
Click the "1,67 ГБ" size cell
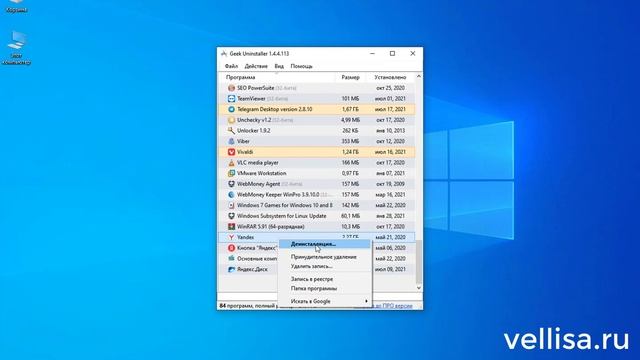click(350, 109)
